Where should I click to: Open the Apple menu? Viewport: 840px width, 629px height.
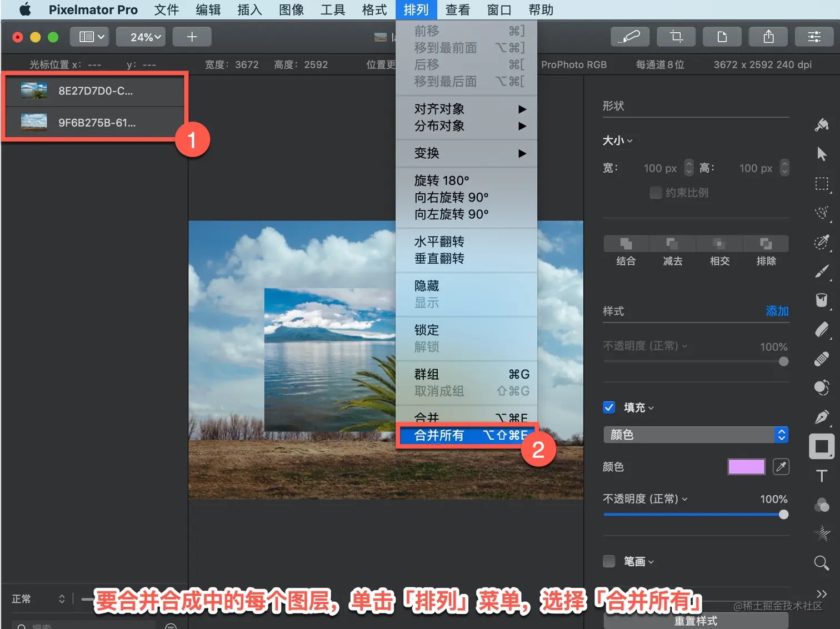click(25, 9)
